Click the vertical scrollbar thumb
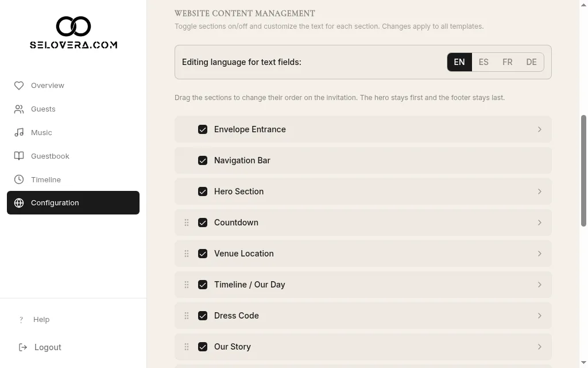The width and height of the screenshot is (588, 368). tap(583, 171)
